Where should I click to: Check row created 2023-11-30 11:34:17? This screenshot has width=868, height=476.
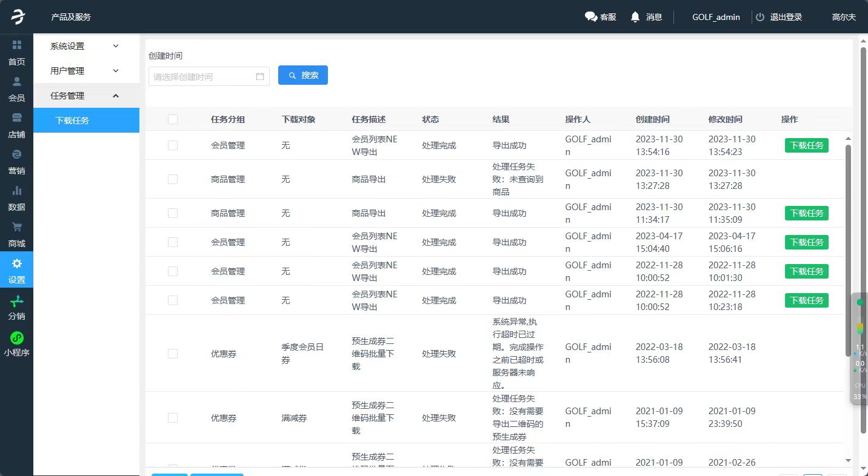point(173,213)
